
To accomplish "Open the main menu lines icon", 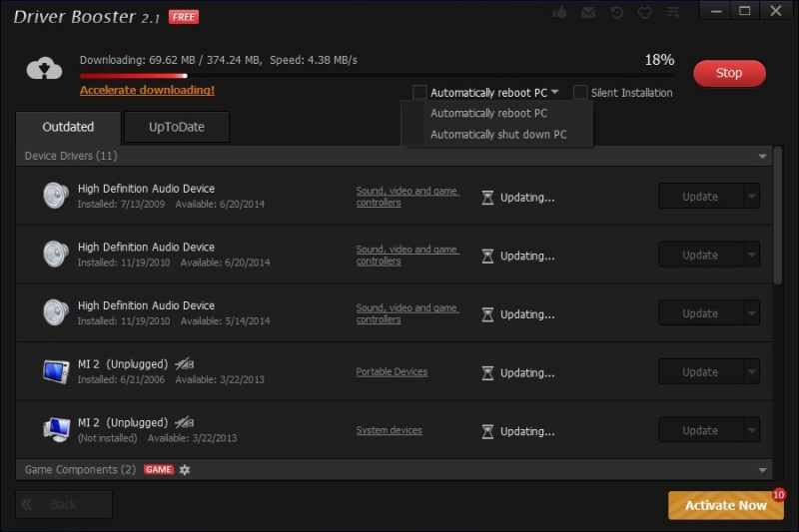I will tap(673, 12).
